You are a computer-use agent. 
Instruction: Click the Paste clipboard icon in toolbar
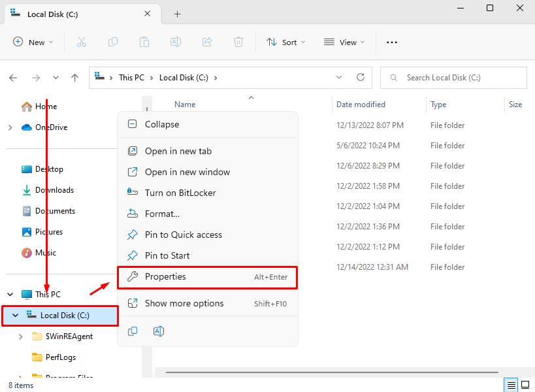[144, 42]
